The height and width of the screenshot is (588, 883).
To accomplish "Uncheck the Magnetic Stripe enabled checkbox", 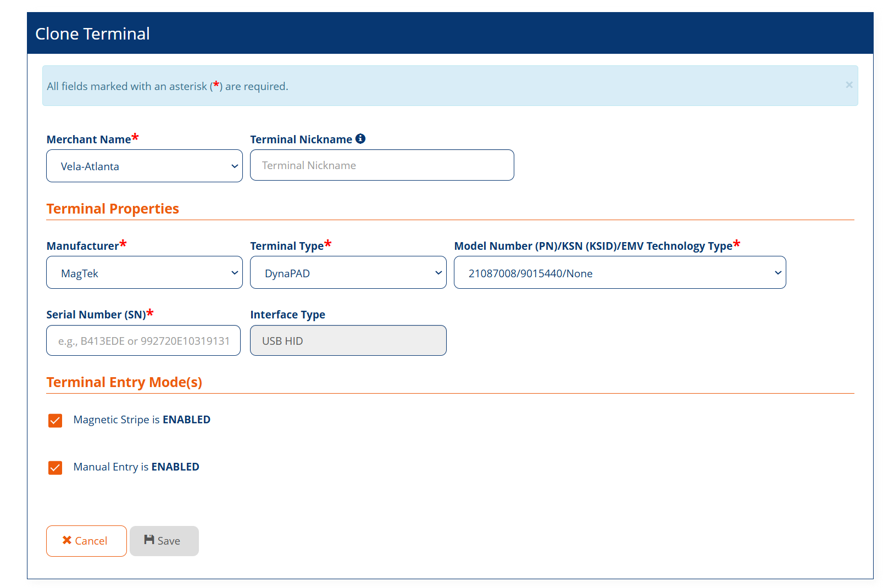I will (x=55, y=421).
